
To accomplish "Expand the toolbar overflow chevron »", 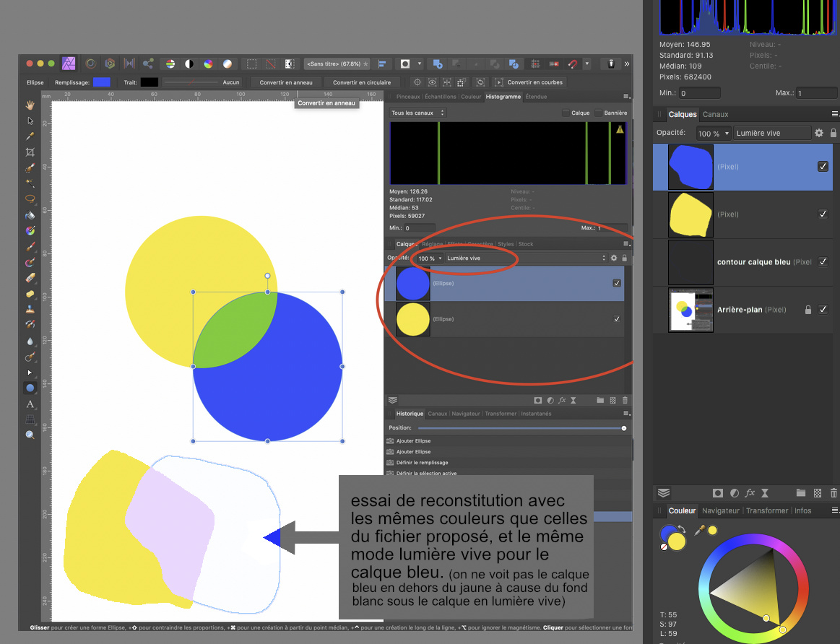I will coord(627,64).
